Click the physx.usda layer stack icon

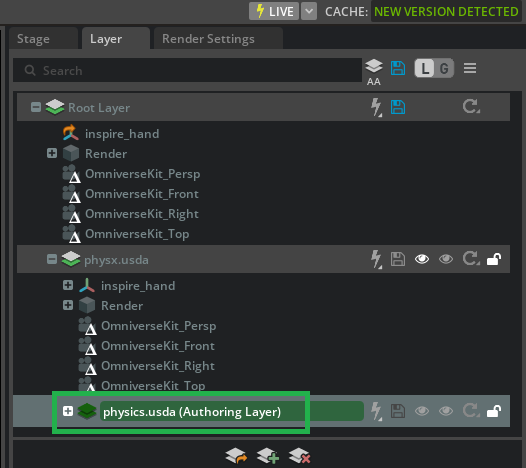pos(71,259)
